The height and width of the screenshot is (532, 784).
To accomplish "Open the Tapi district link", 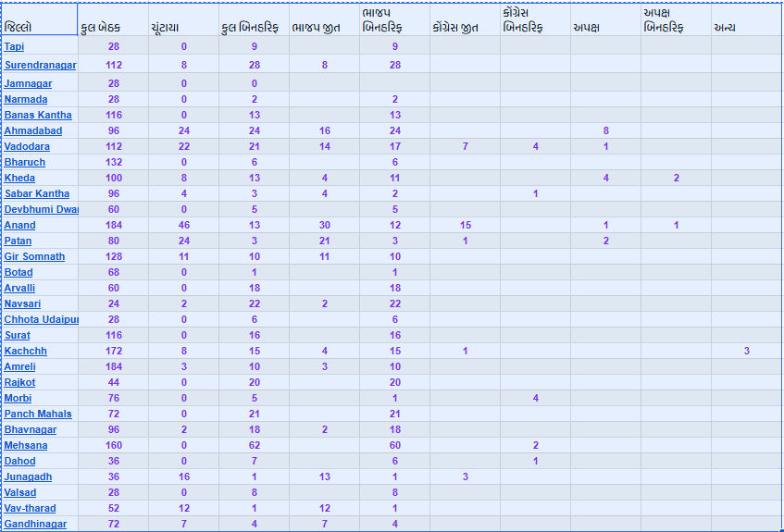I will pos(15,46).
